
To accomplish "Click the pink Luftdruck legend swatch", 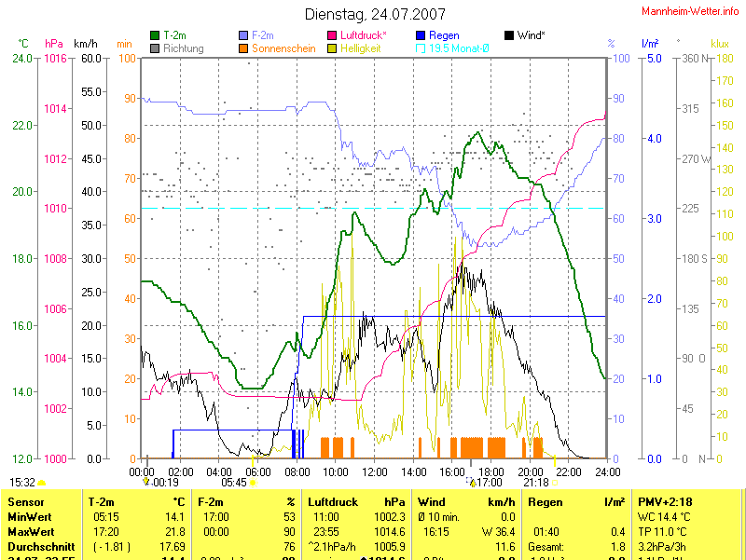I will [332, 35].
